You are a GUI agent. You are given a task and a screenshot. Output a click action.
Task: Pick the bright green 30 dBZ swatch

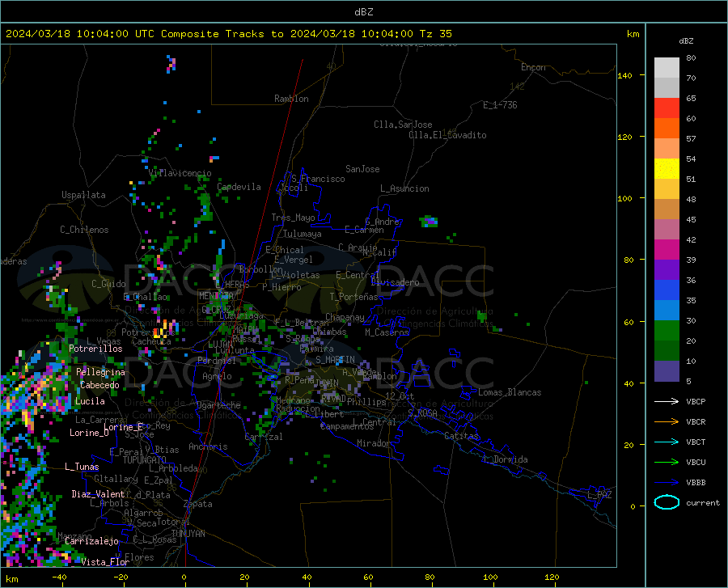point(667,331)
